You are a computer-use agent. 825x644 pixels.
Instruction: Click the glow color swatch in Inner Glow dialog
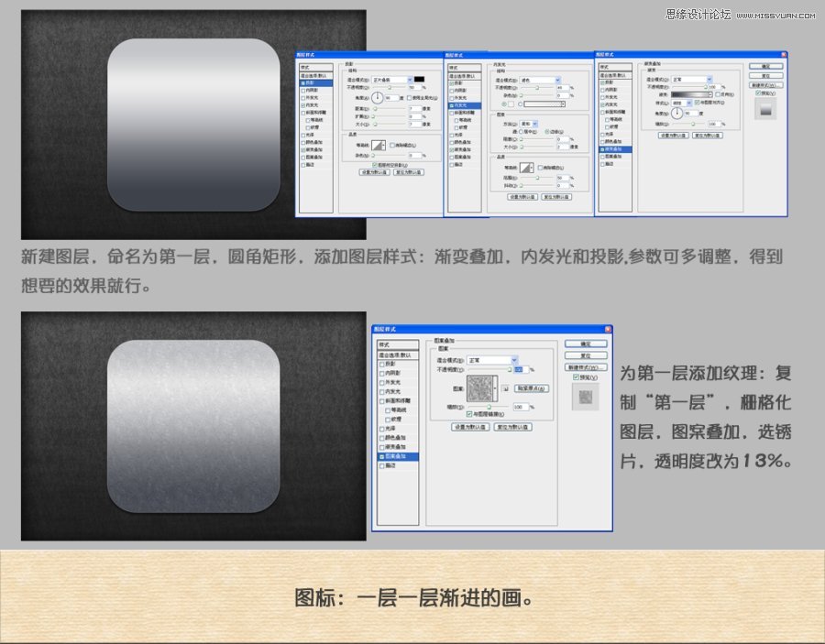coord(511,104)
